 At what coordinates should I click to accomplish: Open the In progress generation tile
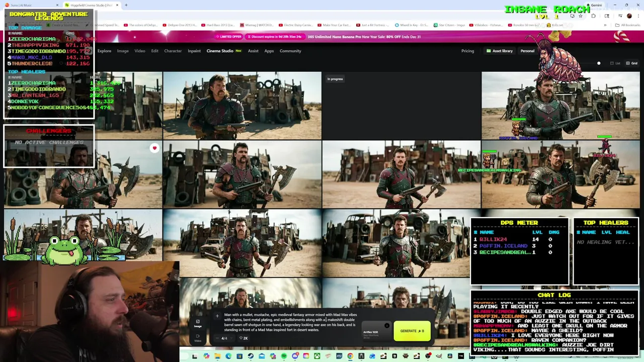coord(401,105)
